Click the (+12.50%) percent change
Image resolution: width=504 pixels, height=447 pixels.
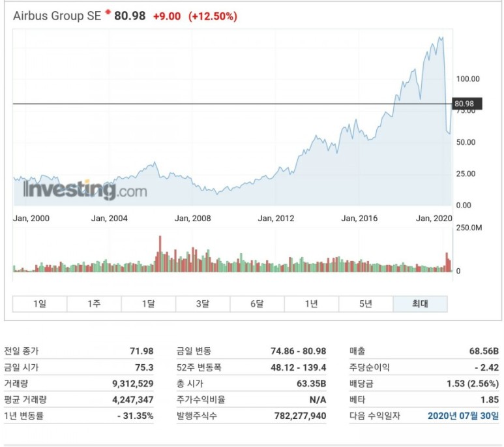213,16
